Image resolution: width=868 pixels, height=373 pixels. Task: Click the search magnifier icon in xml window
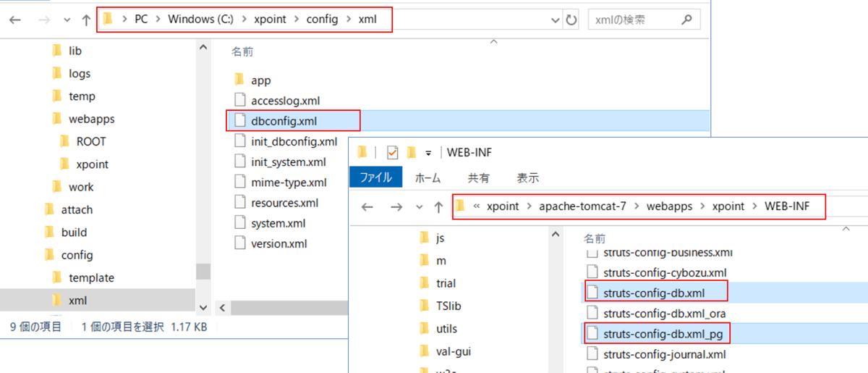click(686, 20)
